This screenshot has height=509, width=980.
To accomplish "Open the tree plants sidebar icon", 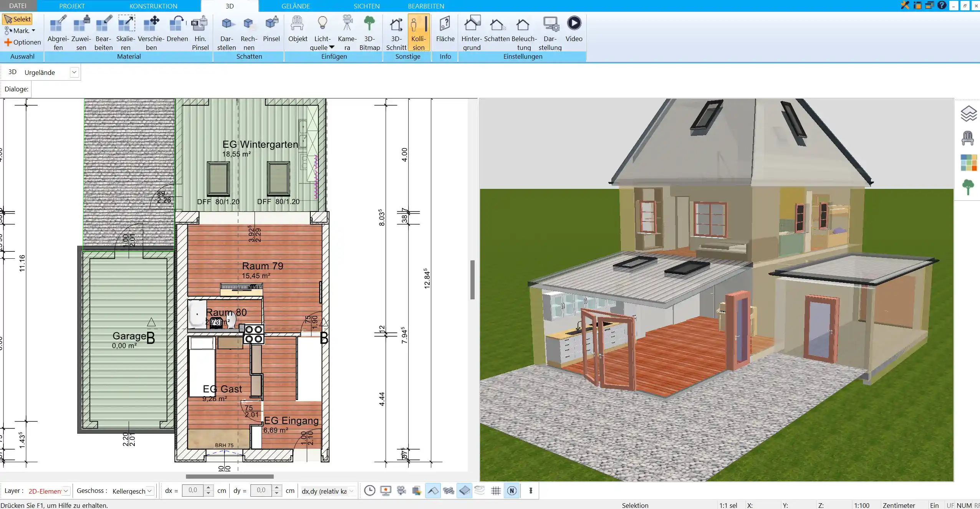I will click(968, 187).
